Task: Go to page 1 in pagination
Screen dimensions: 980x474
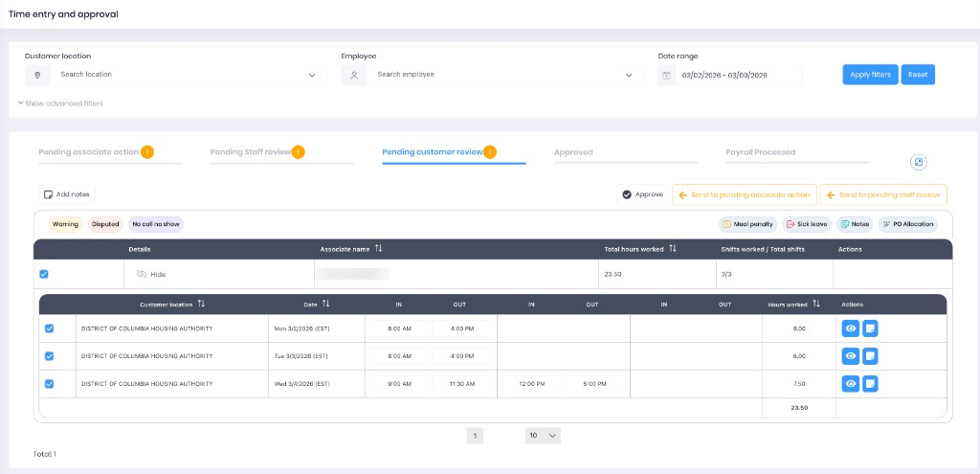Action: [x=475, y=436]
